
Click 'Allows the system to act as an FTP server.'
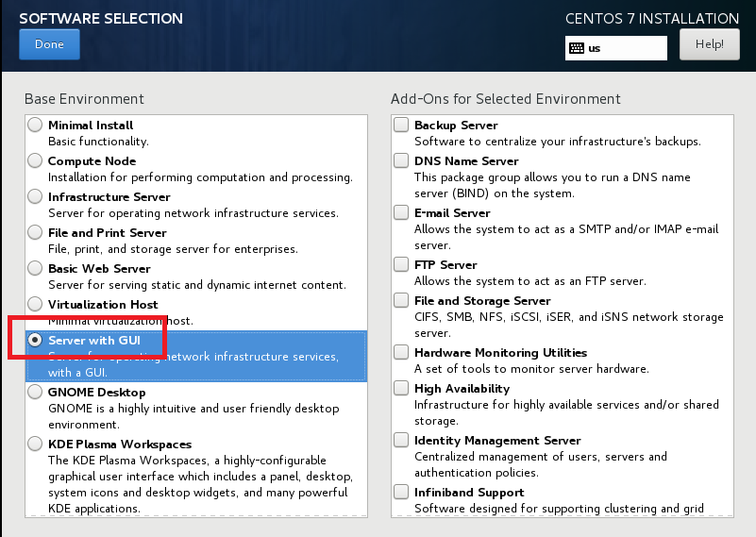tap(530, 281)
